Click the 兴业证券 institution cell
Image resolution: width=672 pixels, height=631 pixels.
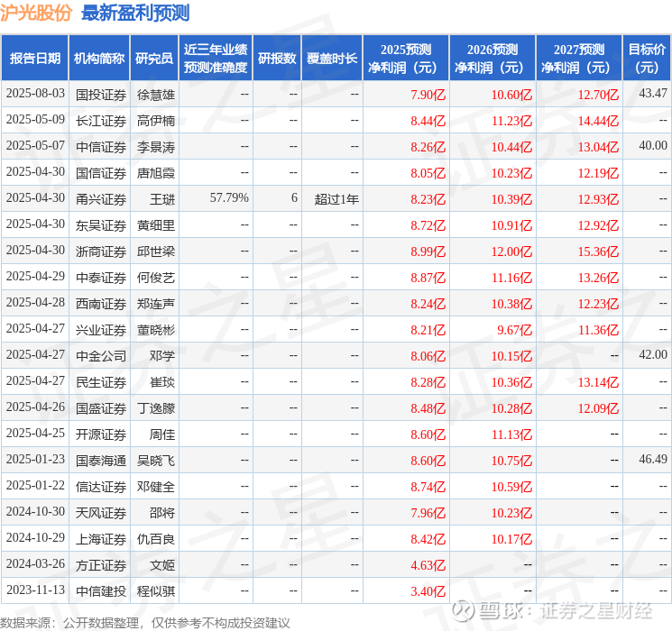click(x=101, y=330)
